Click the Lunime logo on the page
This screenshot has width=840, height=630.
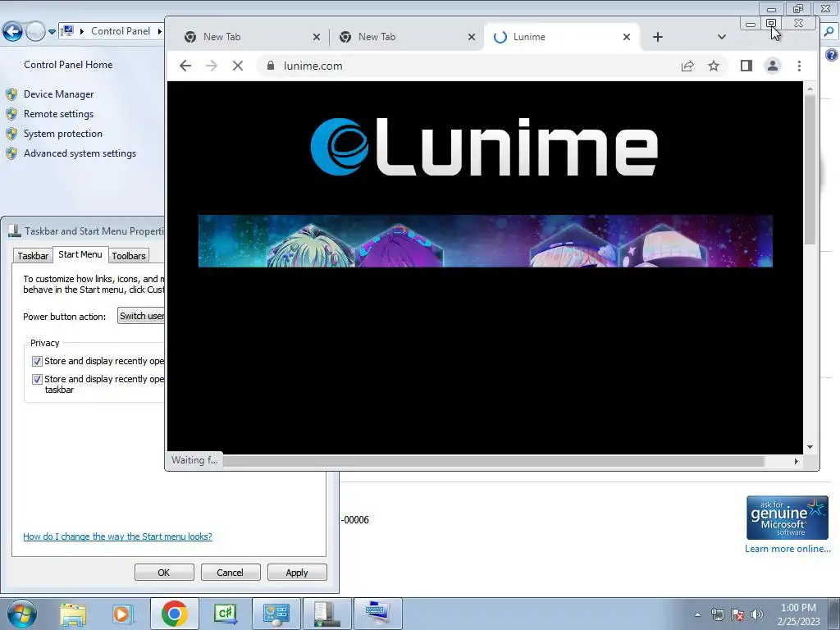[484, 147]
